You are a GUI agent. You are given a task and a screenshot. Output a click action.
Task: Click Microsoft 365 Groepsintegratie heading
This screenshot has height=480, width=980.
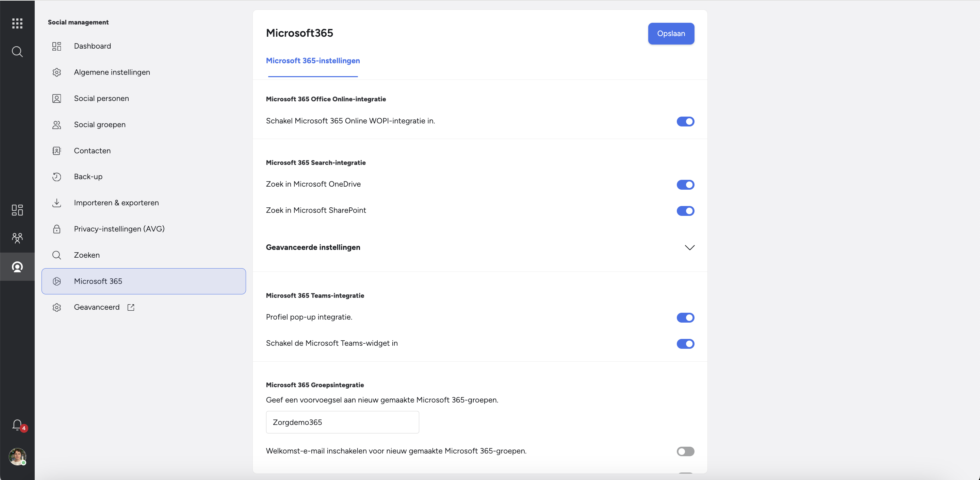point(315,385)
